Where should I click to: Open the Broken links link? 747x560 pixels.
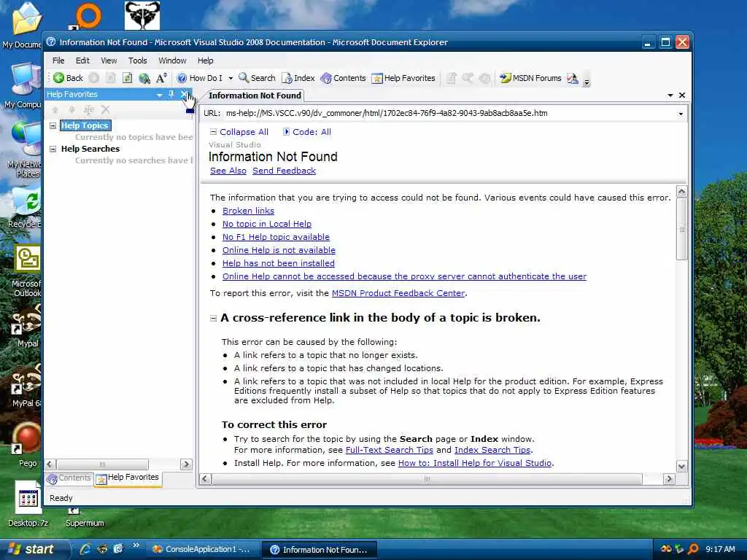coord(248,211)
